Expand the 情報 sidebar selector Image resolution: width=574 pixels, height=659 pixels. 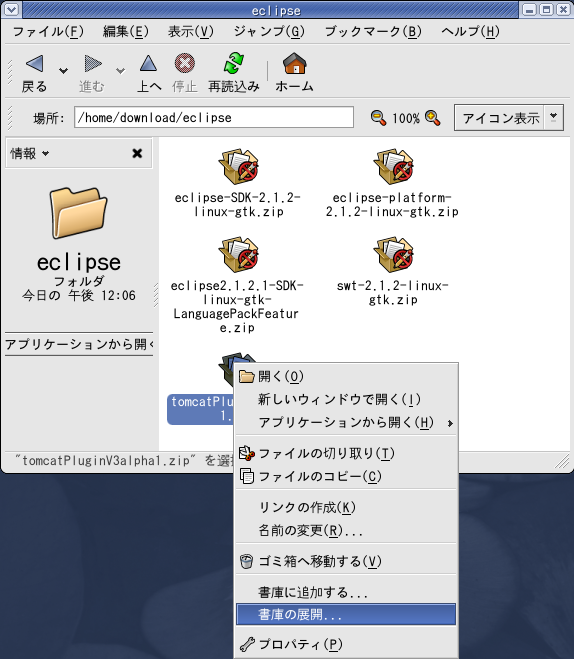29,153
